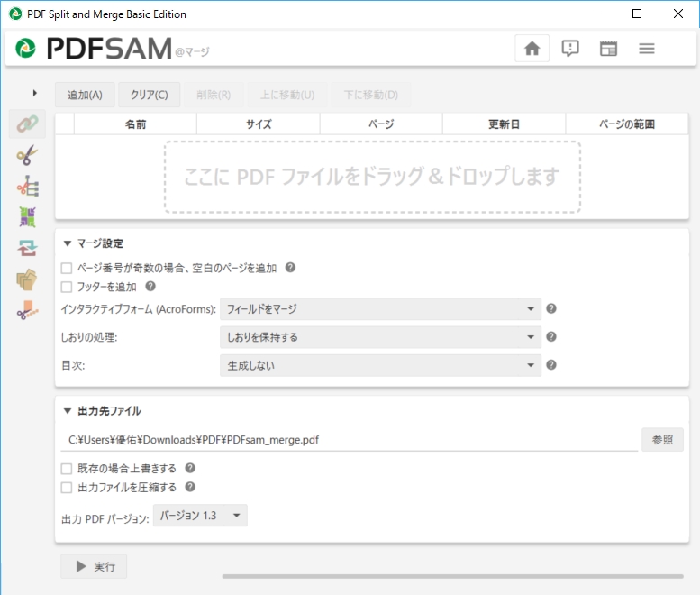Click the output file path field

pos(350,440)
